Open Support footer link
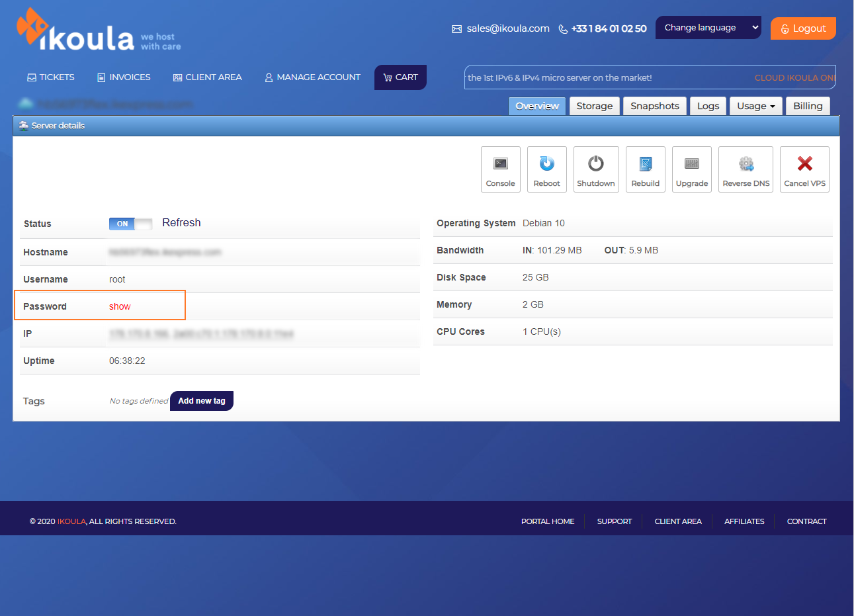 click(x=615, y=521)
